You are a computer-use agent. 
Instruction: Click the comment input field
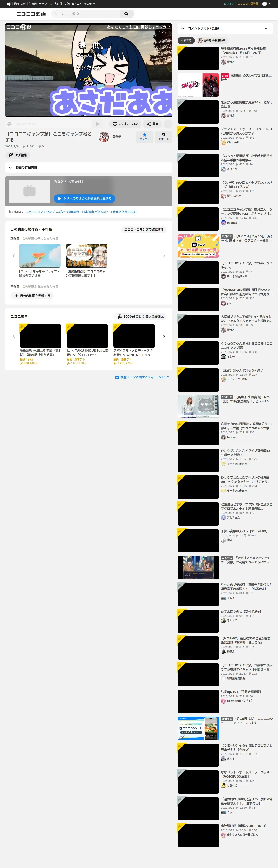click(53, 124)
